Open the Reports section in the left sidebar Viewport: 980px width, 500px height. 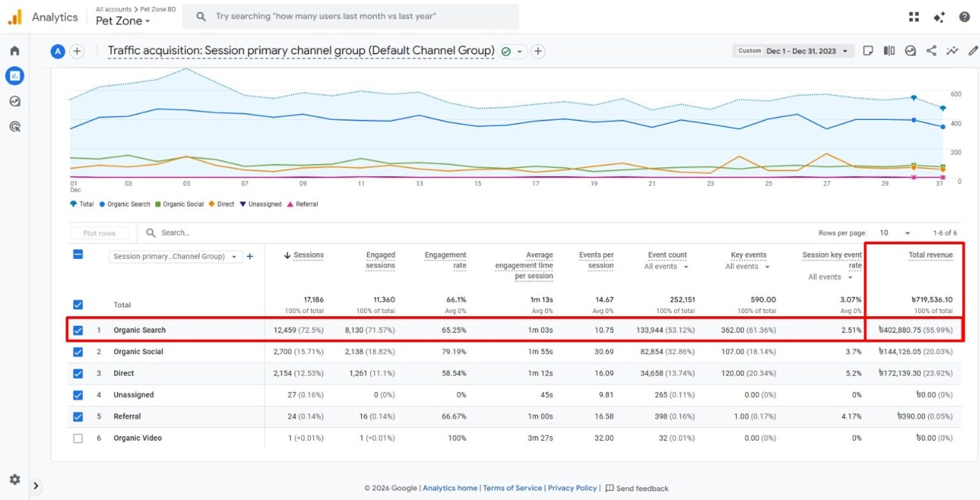tap(14, 75)
